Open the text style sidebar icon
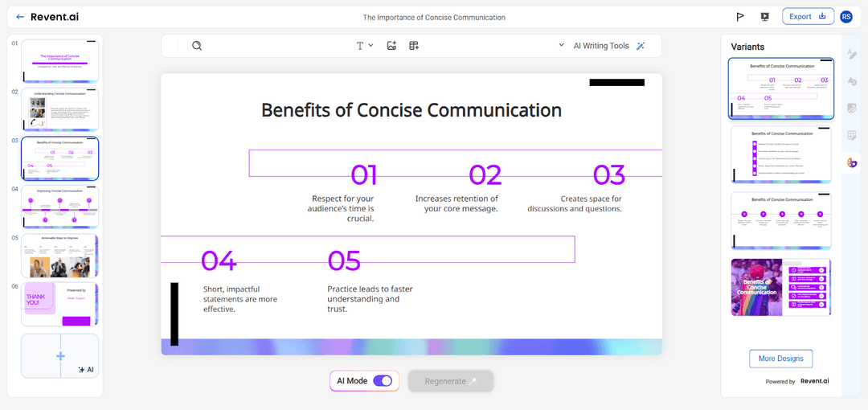The width and height of the screenshot is (868, 410). [x=852, y=55]
